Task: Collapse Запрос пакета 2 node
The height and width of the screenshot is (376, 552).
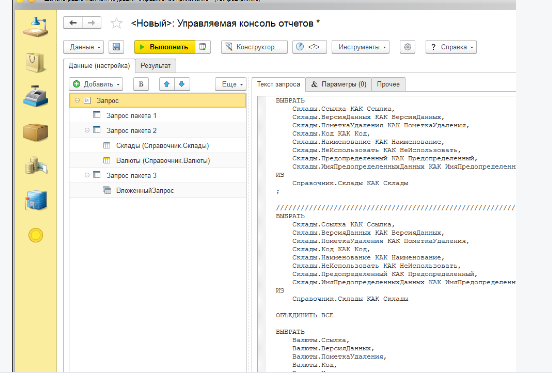Action: tap(87, 131)
